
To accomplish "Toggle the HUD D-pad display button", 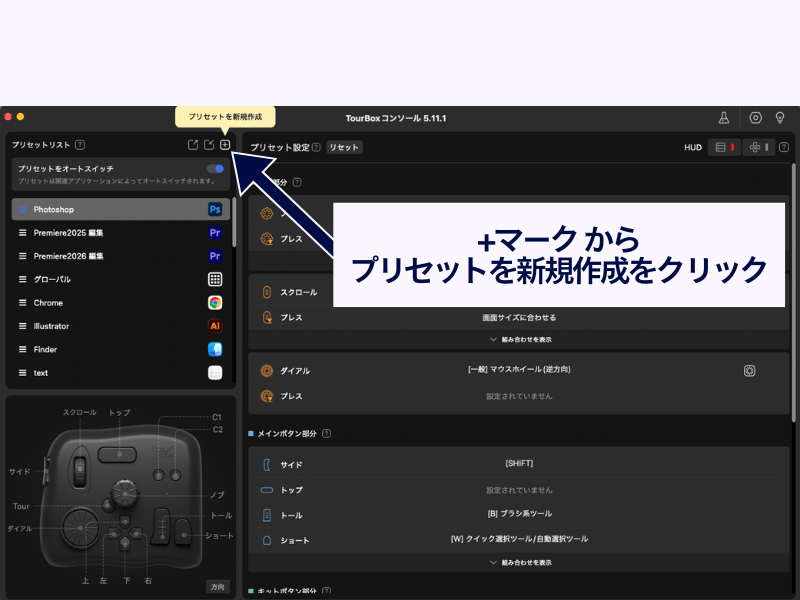I will coord(758,147).
